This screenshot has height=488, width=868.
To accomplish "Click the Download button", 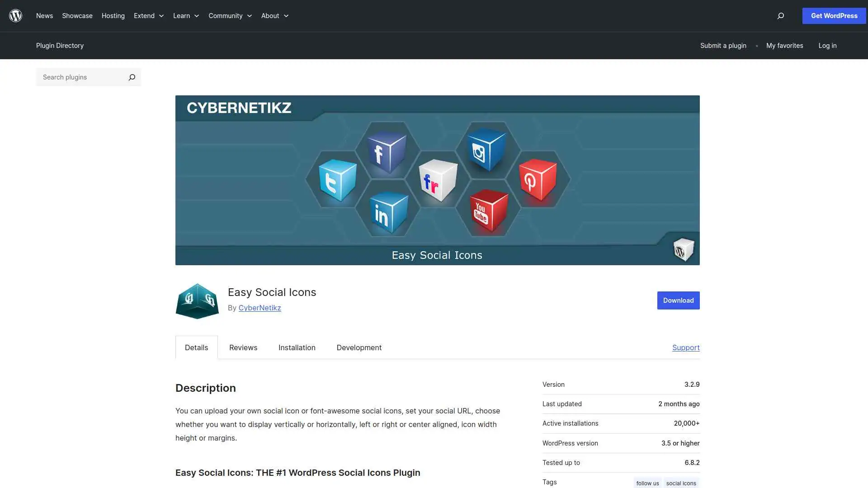I will (x=678, y=300).
